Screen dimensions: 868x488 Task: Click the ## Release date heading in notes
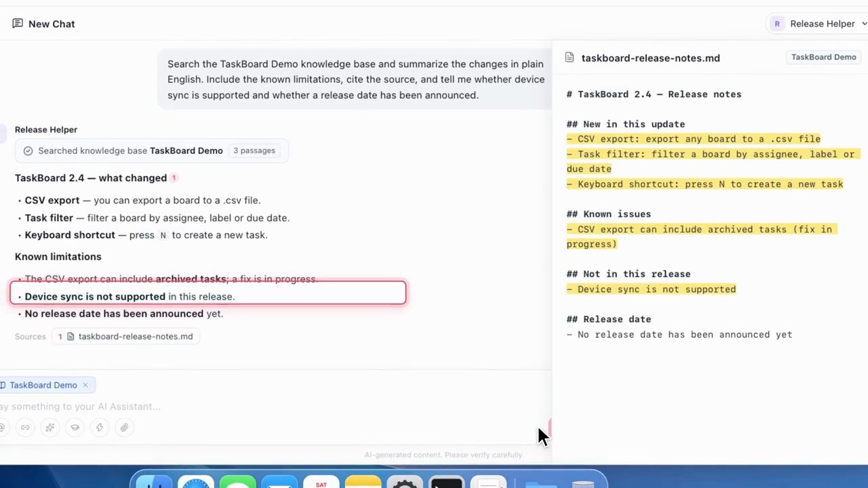[x=609, y=319]
